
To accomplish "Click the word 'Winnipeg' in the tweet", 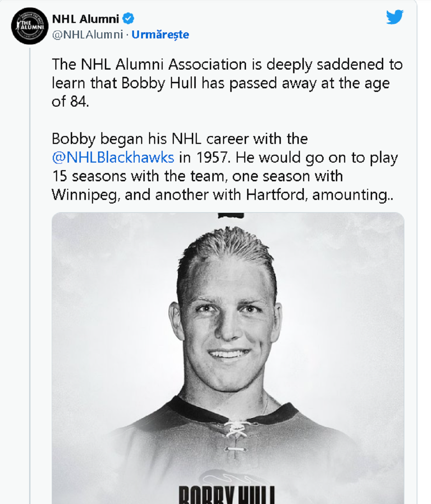I will click(x=85, y=195).
